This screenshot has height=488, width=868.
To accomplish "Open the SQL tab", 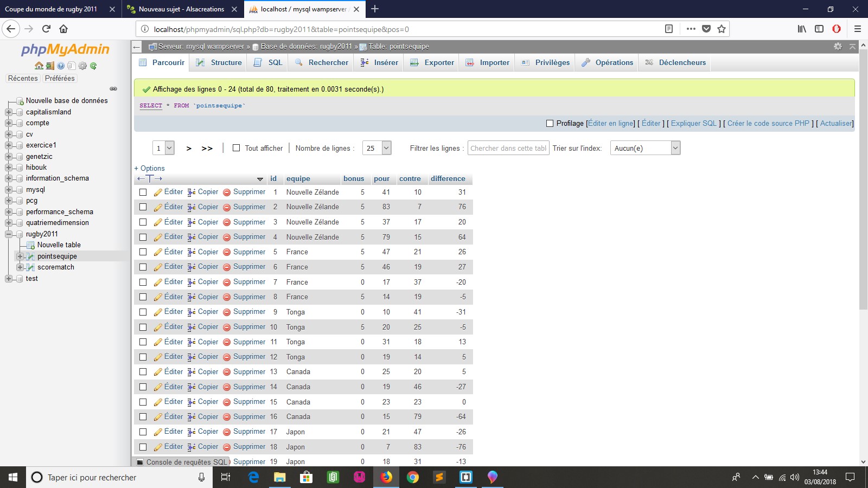I will (x=269, y=62).
